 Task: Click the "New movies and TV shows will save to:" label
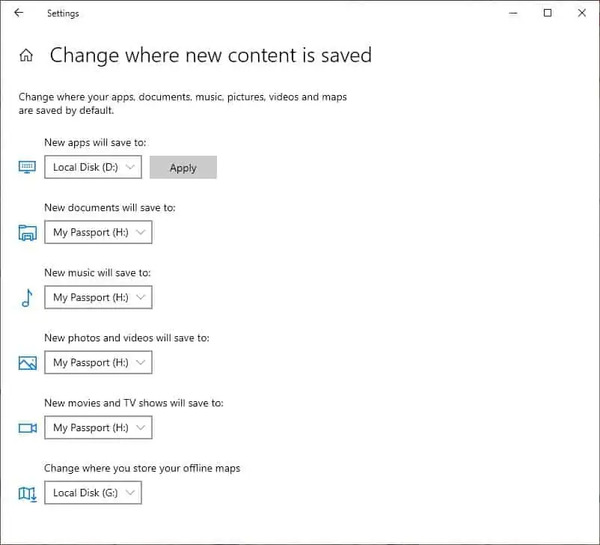pos(134,403)
